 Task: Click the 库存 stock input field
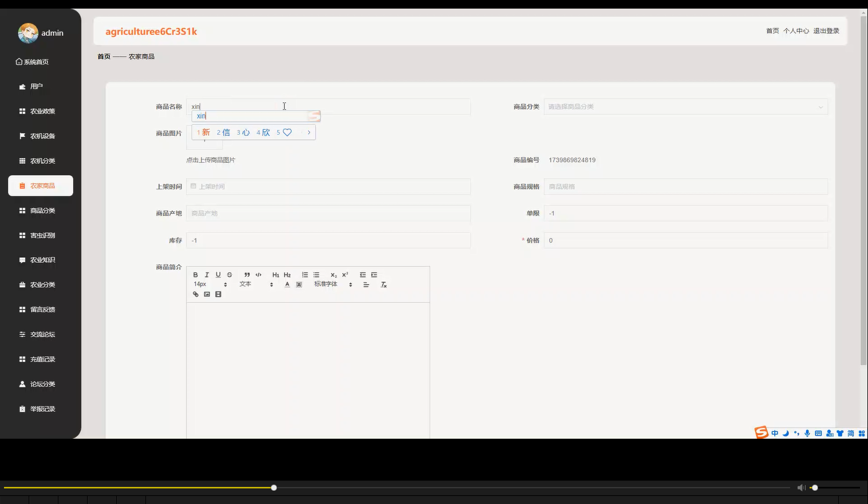click(x=328, y=241)
